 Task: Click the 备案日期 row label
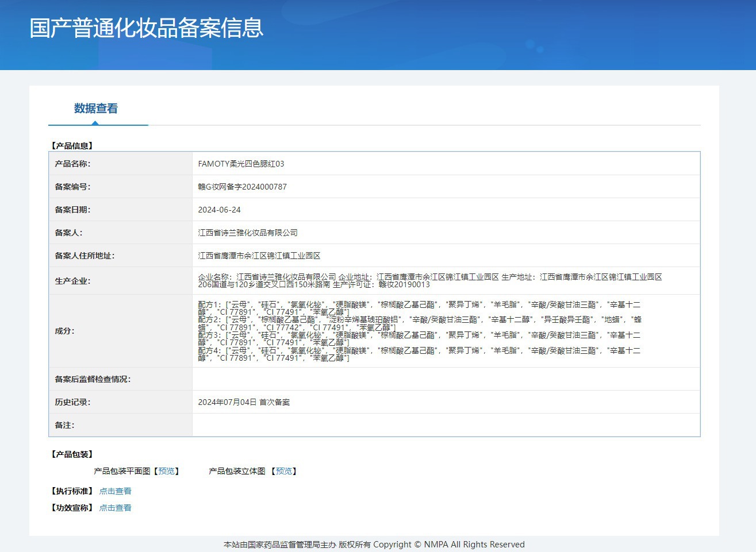point(72,210)
